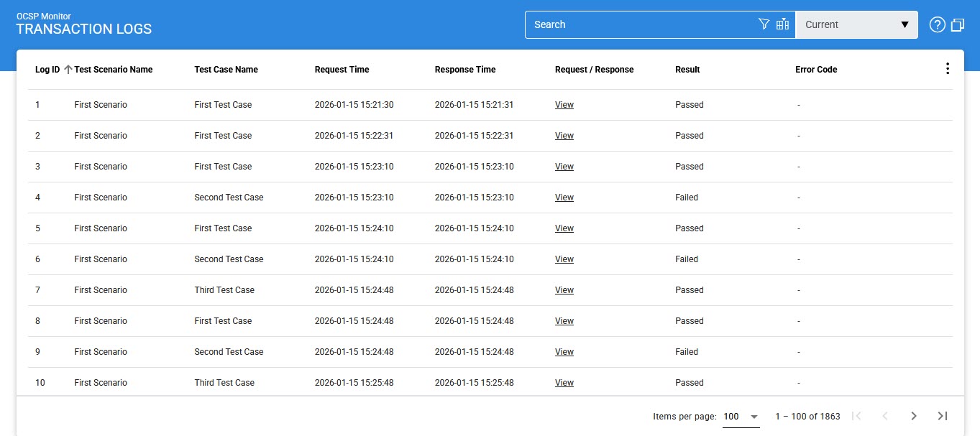Sort by Request Time column header
The image size is (980, 436).
coord(342,70)
